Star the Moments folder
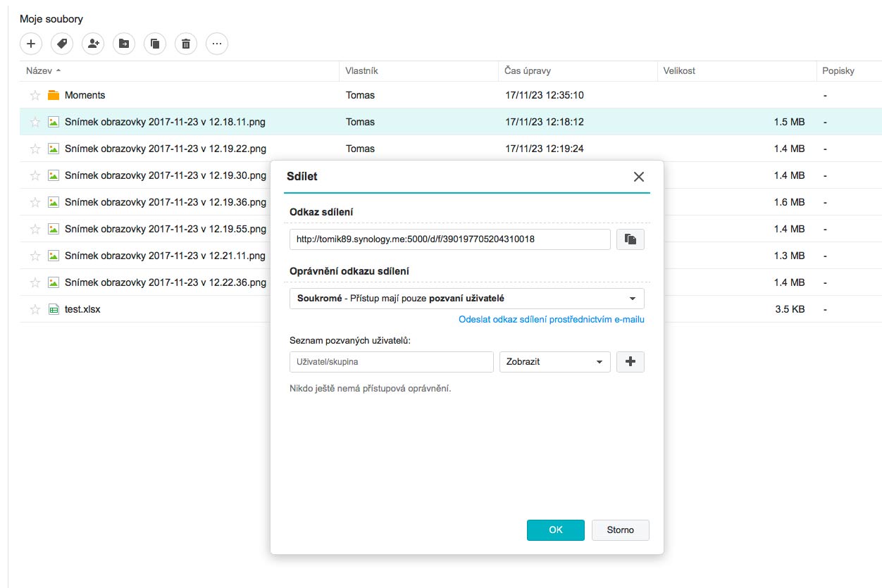The height and width of the screenshot is (588, 882). (35, 95)
